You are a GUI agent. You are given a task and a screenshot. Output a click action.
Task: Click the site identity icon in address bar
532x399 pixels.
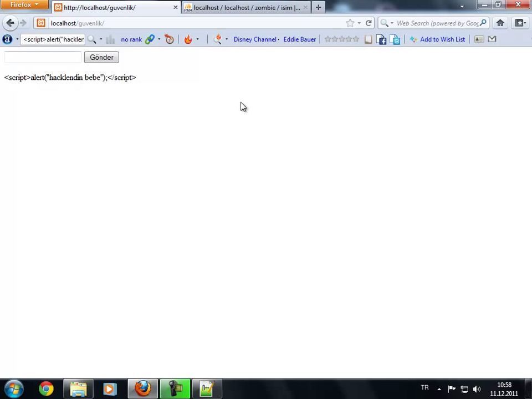[41, 23]
